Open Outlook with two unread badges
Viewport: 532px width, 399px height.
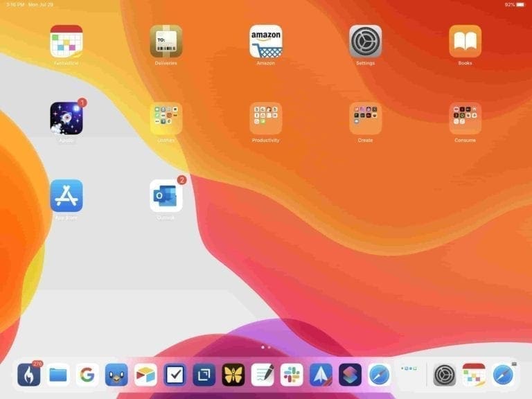pos(166,196)
